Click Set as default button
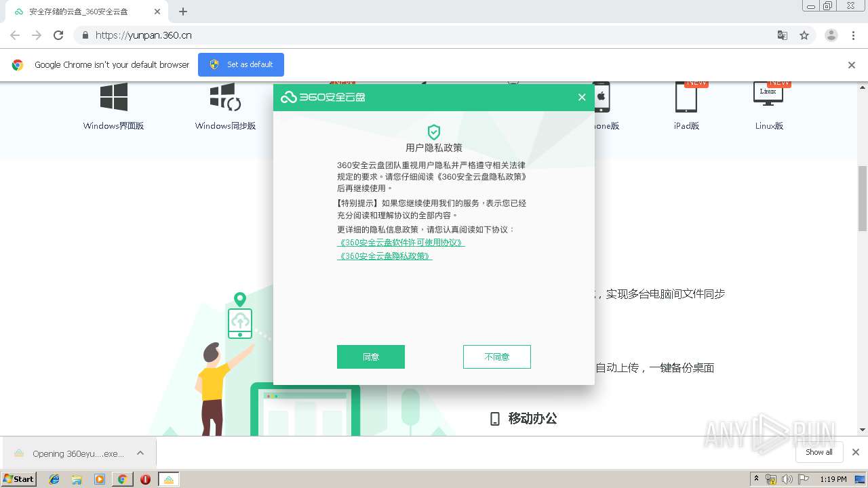Viewport: 868px width, 488px height. click(241, 64)
